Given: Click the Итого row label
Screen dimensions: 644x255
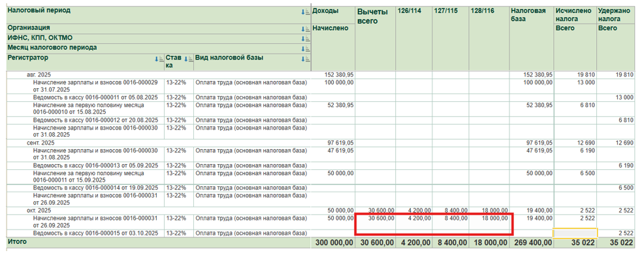Looking at the screenshot, I should click(17, 242).
